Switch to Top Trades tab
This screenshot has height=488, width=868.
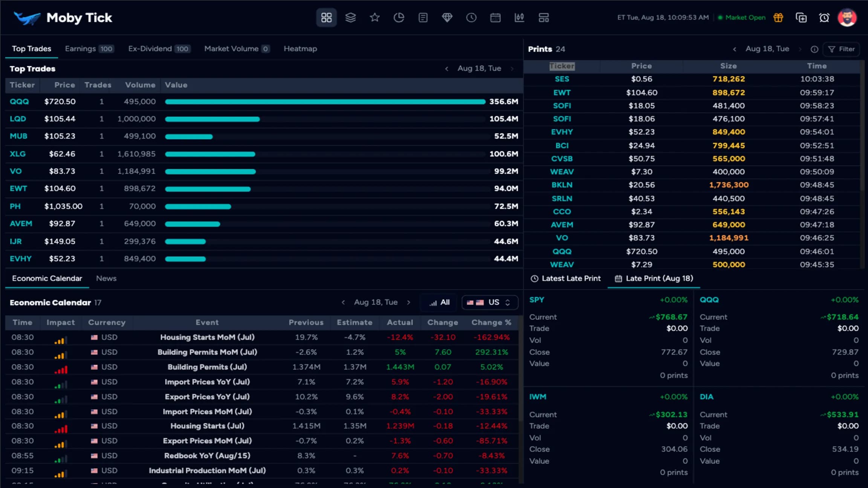31,49
